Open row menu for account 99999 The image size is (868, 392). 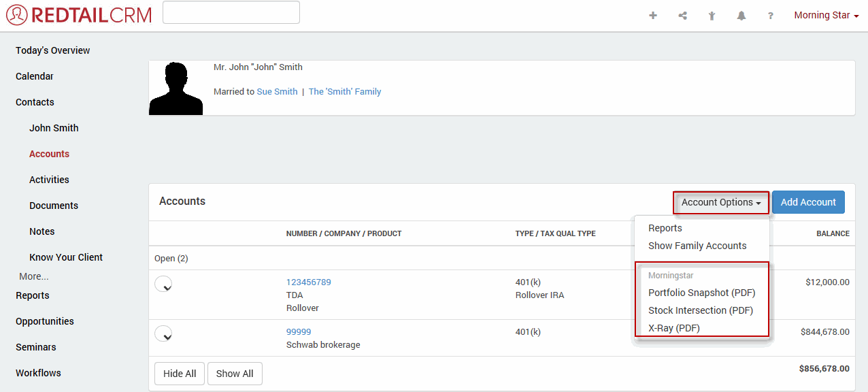[163, 334]
